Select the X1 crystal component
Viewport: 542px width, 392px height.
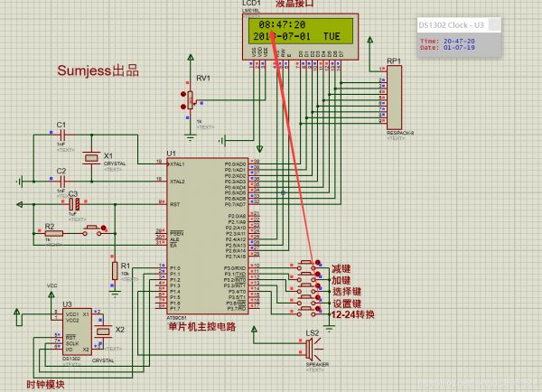point(91,158)
